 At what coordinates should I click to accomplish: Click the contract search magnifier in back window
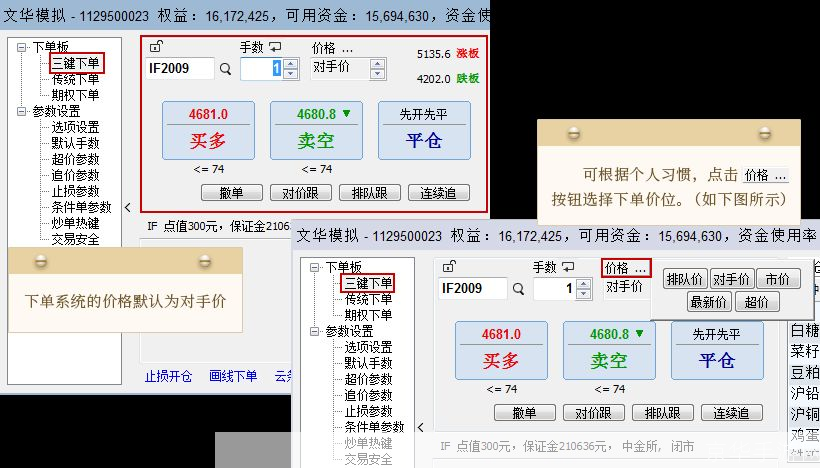click(x=225, y=69)
